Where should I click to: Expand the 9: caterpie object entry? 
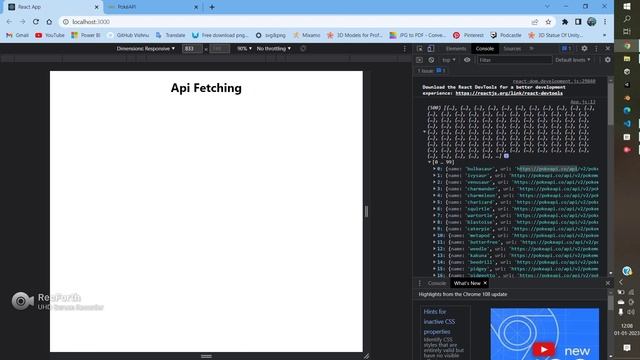(x=434, y=229)
